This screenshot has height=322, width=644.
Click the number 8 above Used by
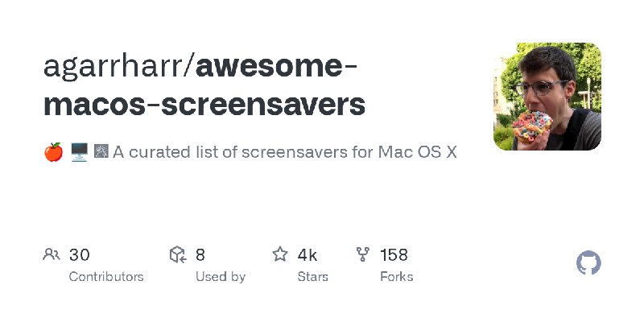point(200,255)
